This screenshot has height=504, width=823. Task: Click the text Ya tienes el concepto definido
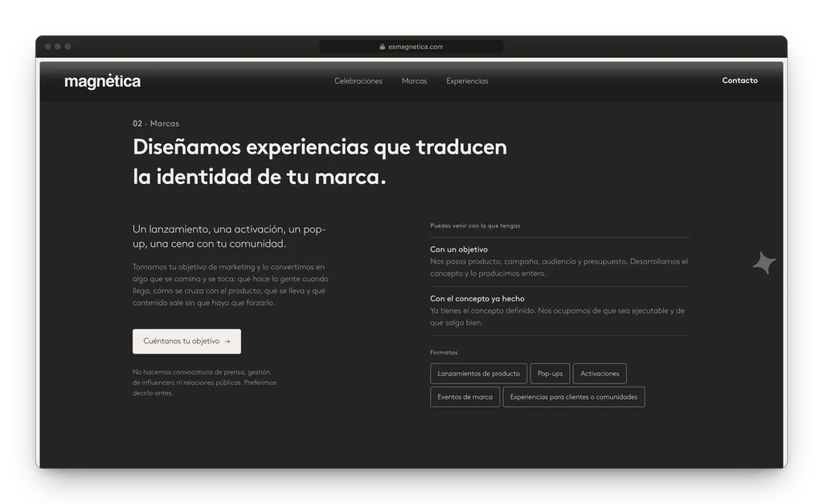(x=558, y=317)
